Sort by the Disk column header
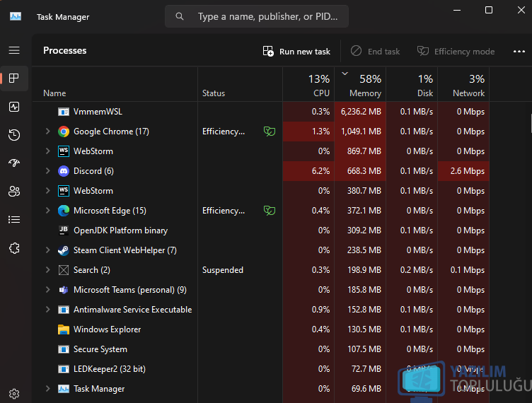The image size is (532, 403). 412,85
